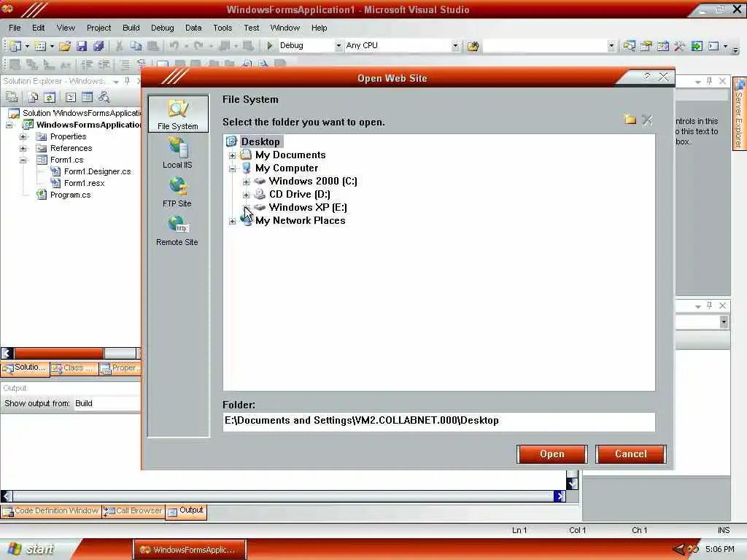Select Local IIS source
Screen dimensions: 747x560
click(178, 152)
